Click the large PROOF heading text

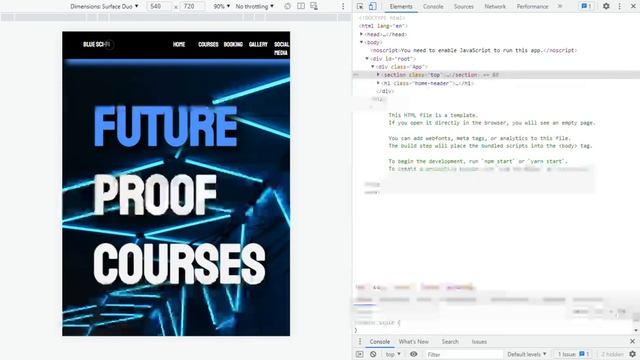coord(155,195)
